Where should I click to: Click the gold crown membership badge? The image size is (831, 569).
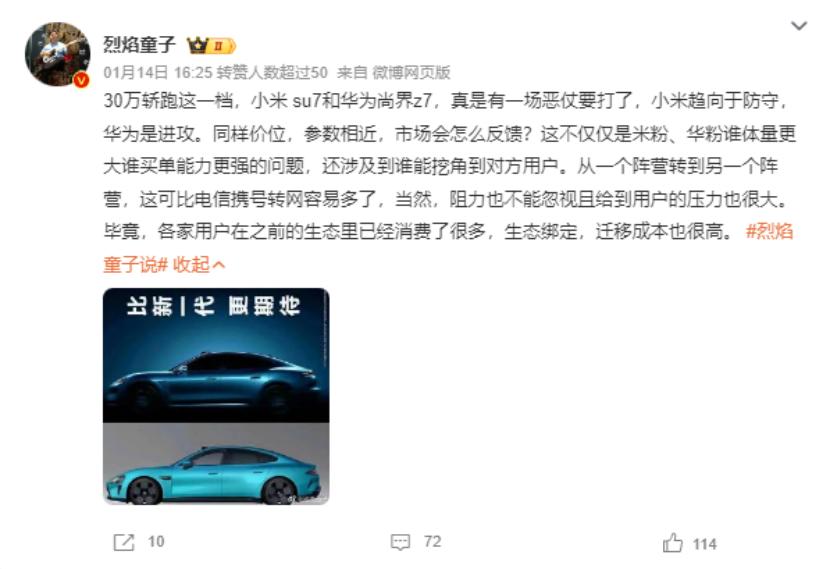pyautogui.click(x=210, y=46)
